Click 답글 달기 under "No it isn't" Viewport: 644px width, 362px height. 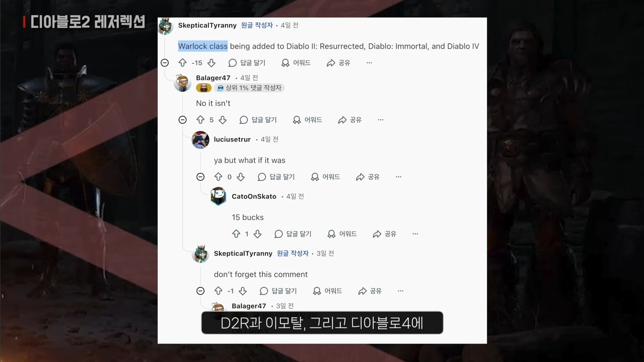[x=258, y=120]
